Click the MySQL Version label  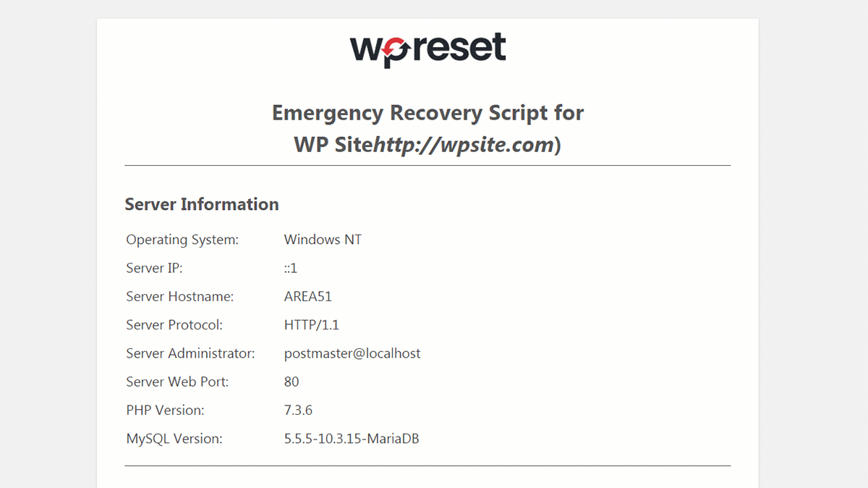(x=174, y=438)
